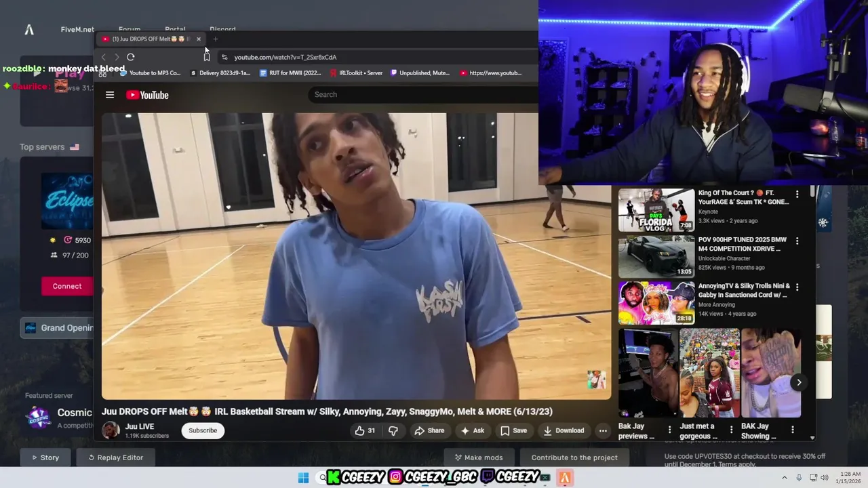The image size is (868, 488).
Task: Click the Ask button under the video
Action: 473,430
